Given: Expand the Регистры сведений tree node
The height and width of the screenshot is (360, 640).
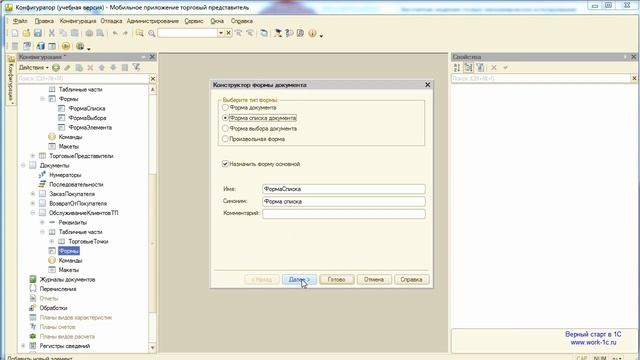Looking at the screenshot, I should [23, 346].
